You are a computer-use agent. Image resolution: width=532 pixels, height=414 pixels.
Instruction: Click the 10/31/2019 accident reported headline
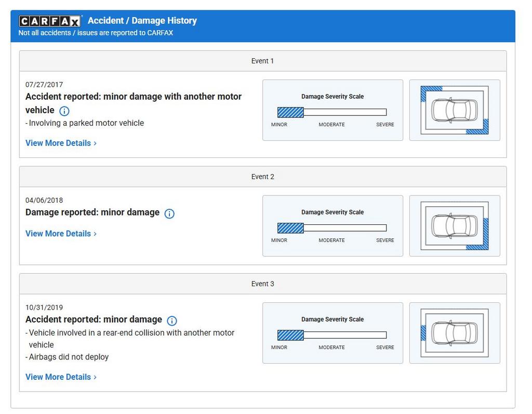coord(94,319)
